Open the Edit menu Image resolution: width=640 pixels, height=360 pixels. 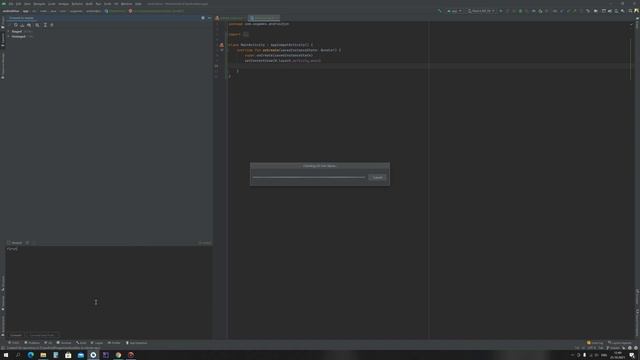18,4
